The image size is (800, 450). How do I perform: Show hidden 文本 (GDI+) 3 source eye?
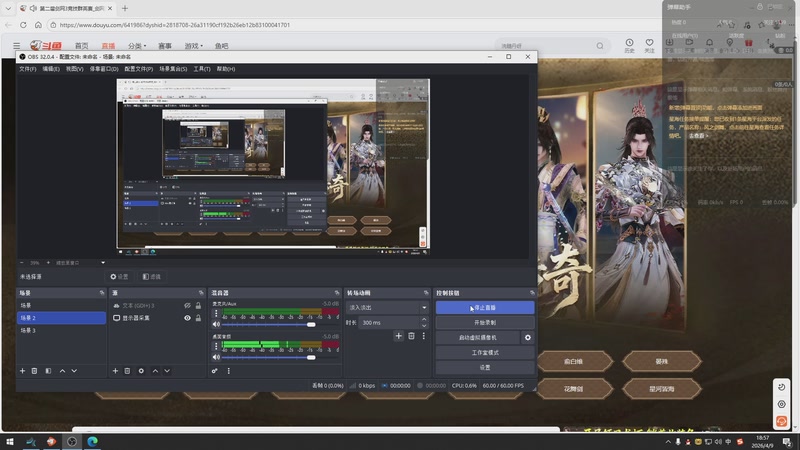[x=187, y=306]
